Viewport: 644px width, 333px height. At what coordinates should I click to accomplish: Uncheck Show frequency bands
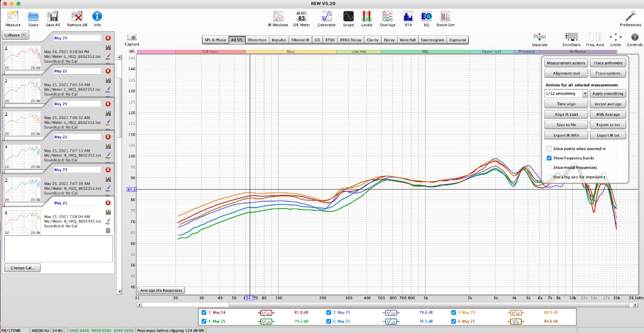coord(549,158)
